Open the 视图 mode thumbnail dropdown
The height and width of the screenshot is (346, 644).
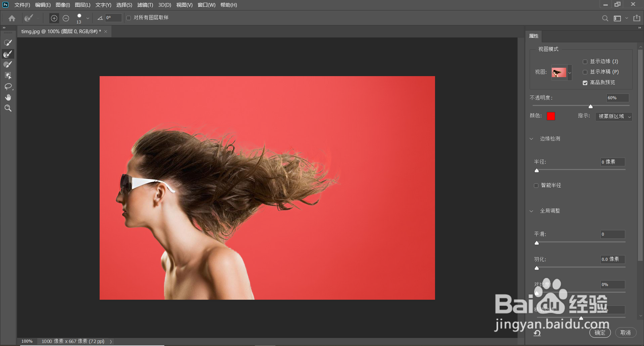pos(570,72)
